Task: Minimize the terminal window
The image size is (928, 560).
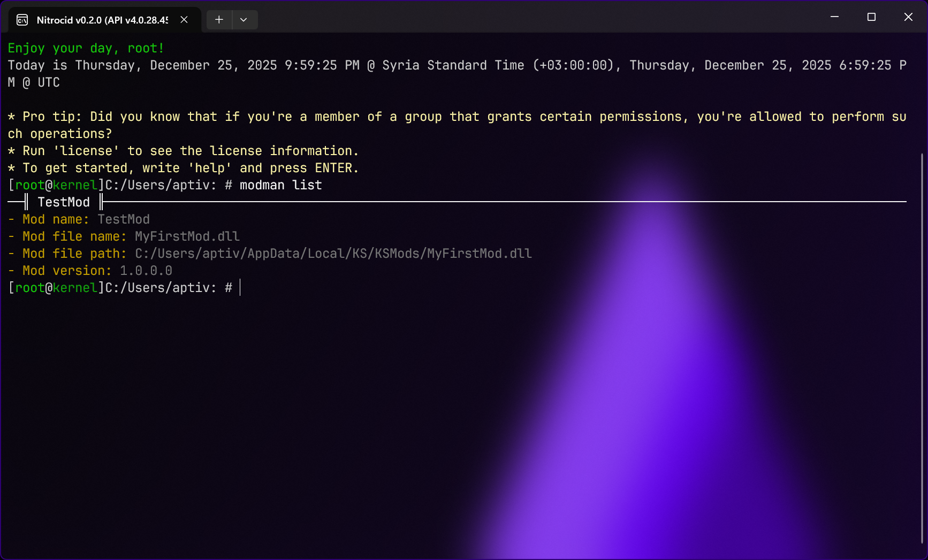Action: (x=834, y=17)
